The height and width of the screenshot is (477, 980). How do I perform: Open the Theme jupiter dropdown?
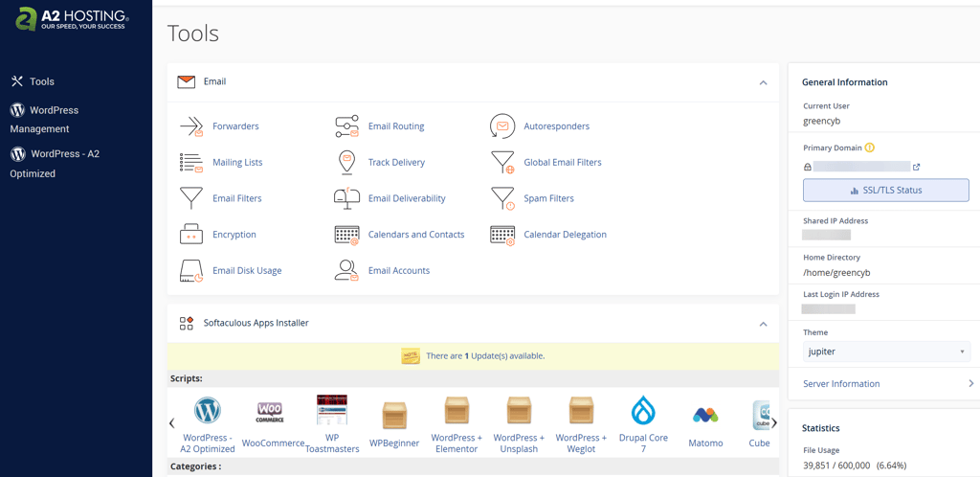point(886,352)
